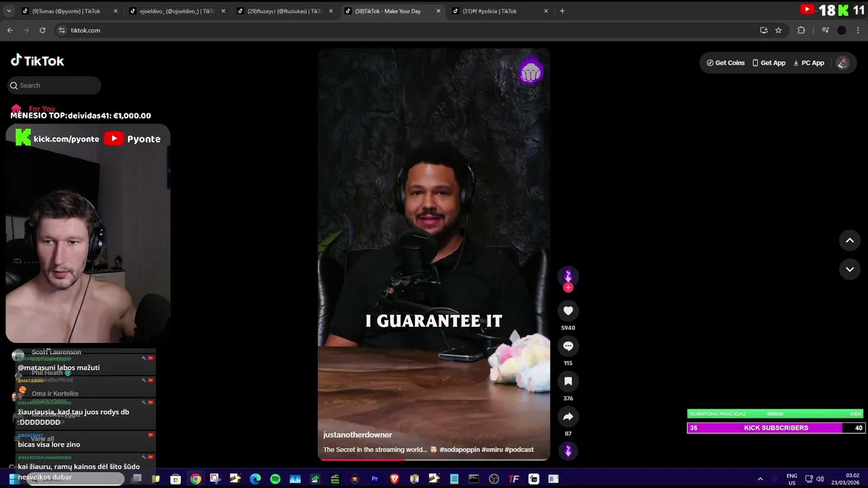This screenshot has height=488, width=868.
Task: Open the profile avatar in top right
Action: pyautogui.click(x=842, y=63)
